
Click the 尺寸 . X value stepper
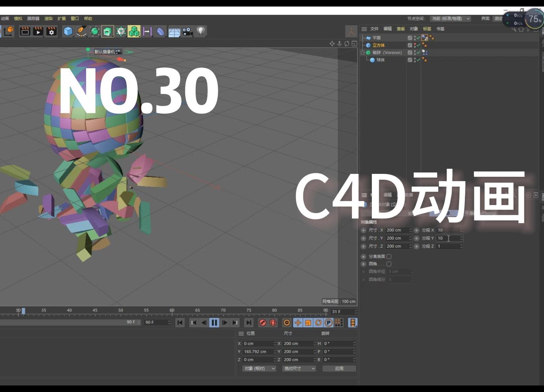(x=410, y=230)
